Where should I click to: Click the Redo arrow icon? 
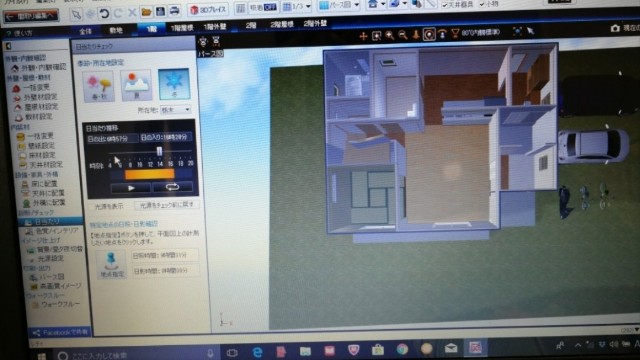pos(118,13)
